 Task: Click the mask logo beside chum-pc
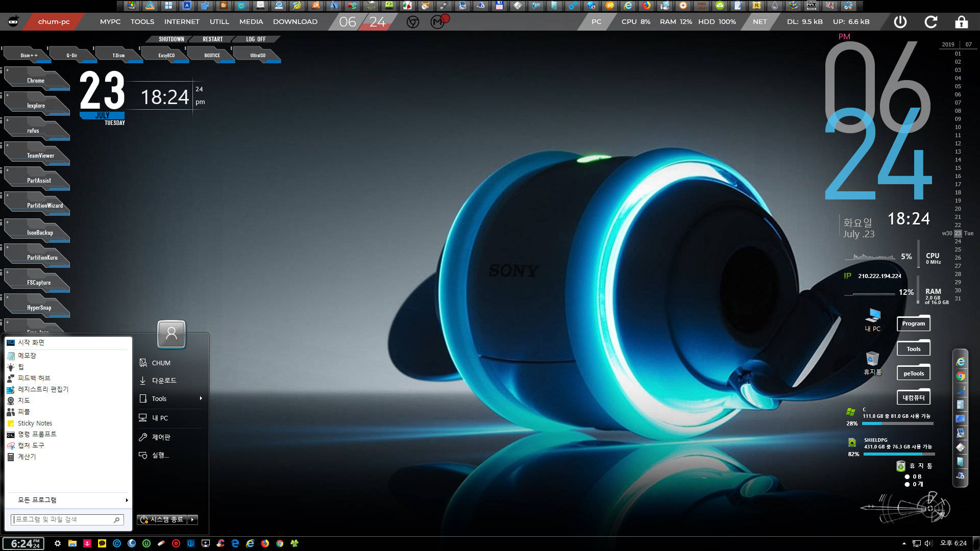pyautogui.click(x=14, y=21)
